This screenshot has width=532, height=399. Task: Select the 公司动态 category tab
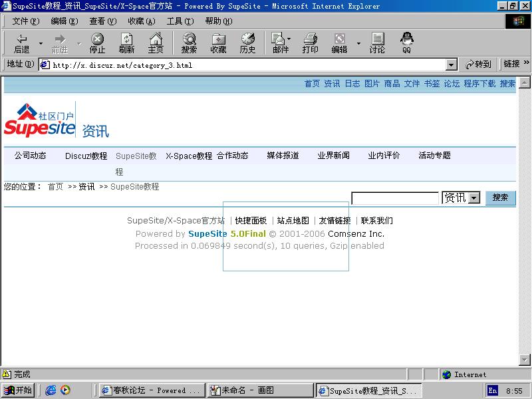(30, 156)
